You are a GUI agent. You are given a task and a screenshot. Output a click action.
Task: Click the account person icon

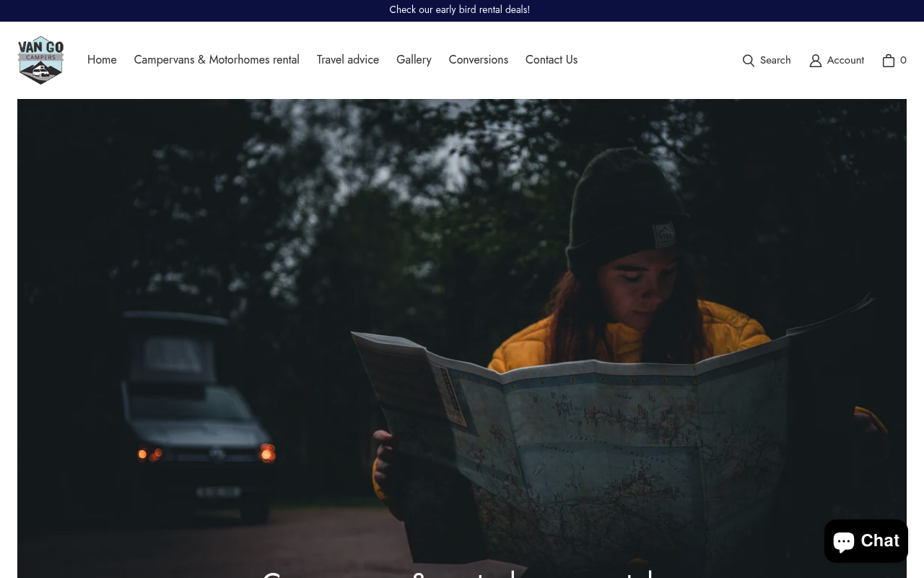point(816,61)
